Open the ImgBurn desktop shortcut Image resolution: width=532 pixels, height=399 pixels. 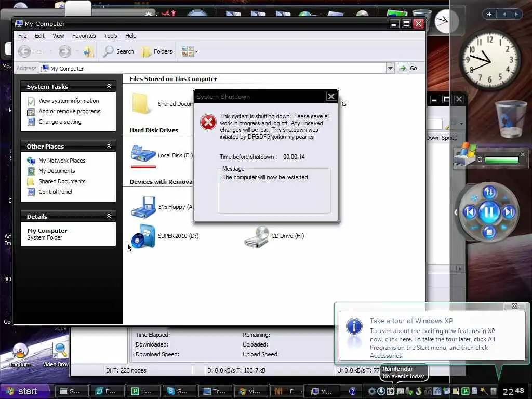[x=20, y=355]
